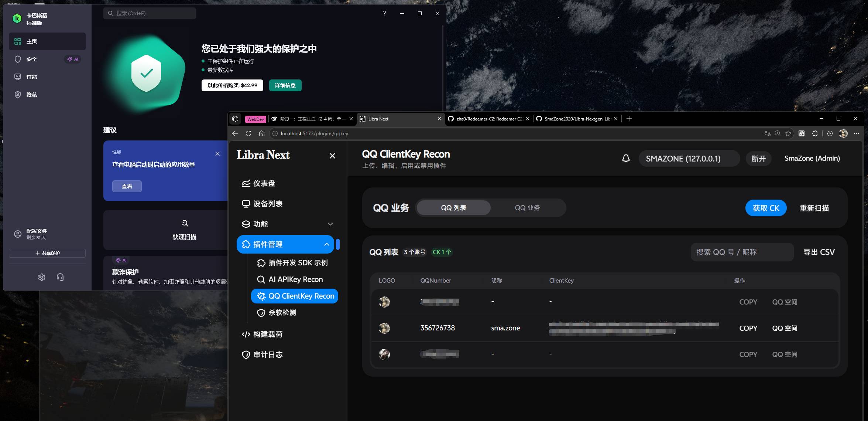The width and height of the screenshot is (868, 421).
Task: Go to browser home page
Action: (262, 133)
